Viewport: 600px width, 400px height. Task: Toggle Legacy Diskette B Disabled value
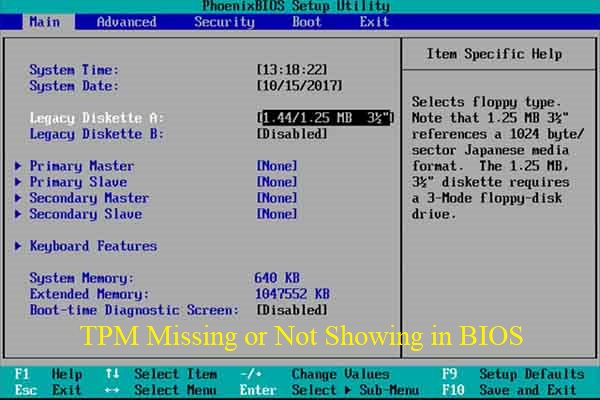coord(292,134)
